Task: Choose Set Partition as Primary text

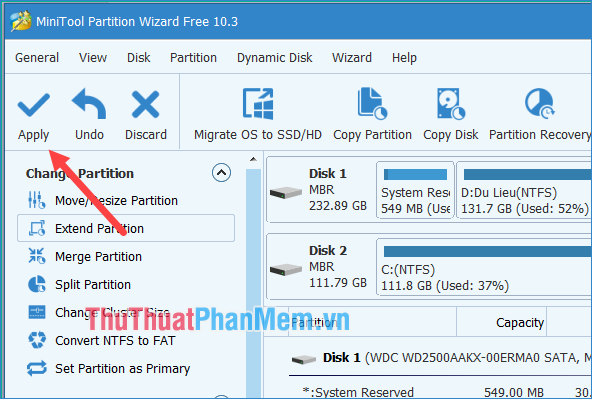Action: (x=123, y=368)
